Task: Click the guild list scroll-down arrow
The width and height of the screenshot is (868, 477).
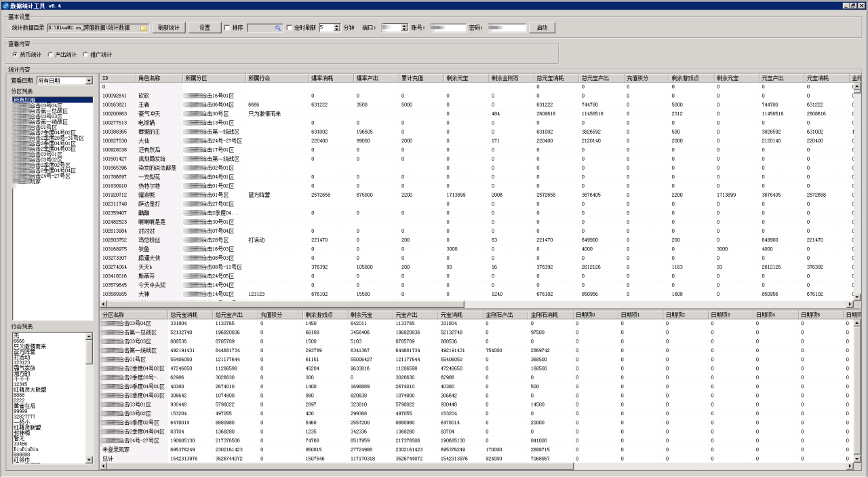Action: (x=89, y=459)
